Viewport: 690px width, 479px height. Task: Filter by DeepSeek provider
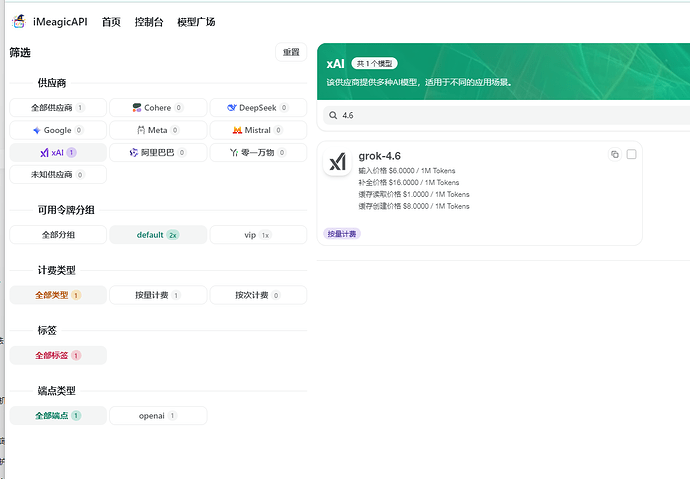[x=258, y=108]
